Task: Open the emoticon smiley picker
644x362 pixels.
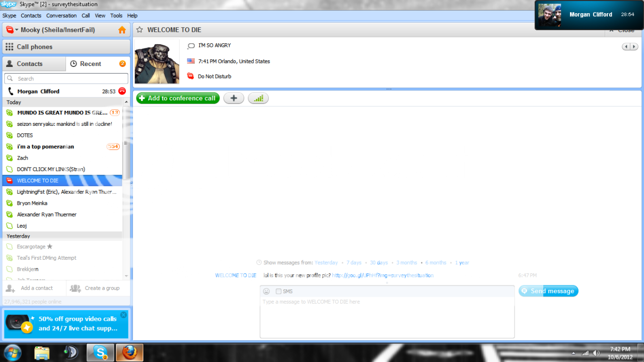Action: click(266, 292)
